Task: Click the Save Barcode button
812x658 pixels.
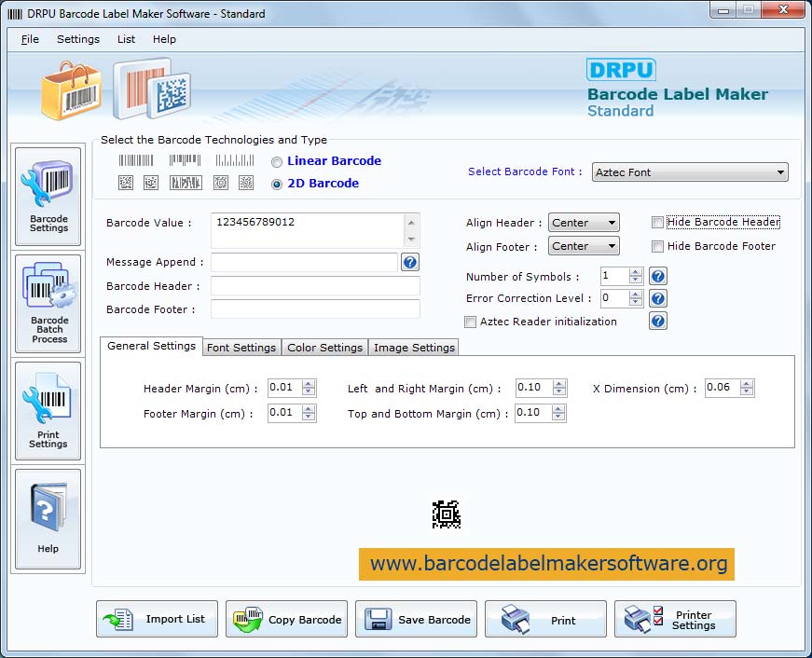Action: coord(416,619)
